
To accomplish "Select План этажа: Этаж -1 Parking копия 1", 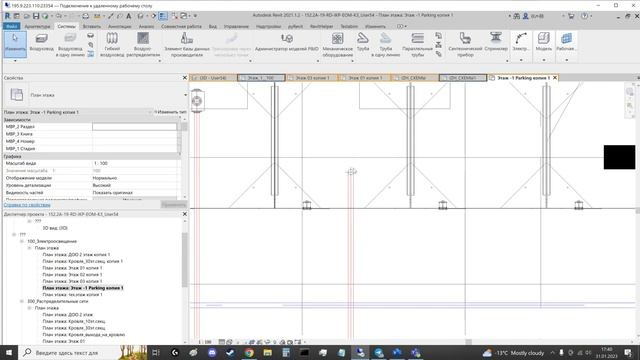I will [x=83, y=288].
